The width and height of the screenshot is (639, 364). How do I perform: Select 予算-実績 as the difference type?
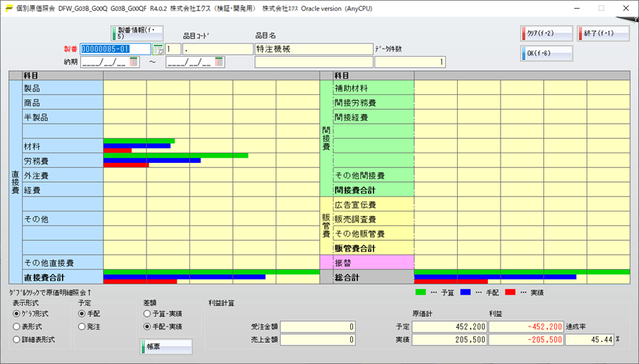click(147, 313)
